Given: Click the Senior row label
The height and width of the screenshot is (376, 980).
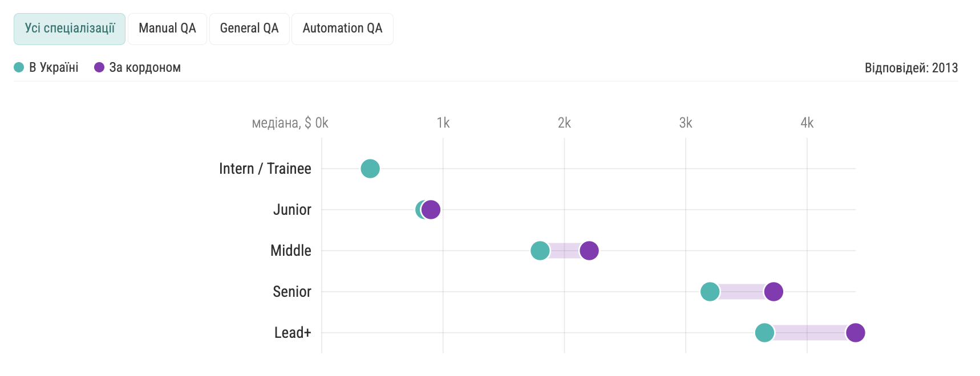Looking at the screenshot, I should [292, 292].
